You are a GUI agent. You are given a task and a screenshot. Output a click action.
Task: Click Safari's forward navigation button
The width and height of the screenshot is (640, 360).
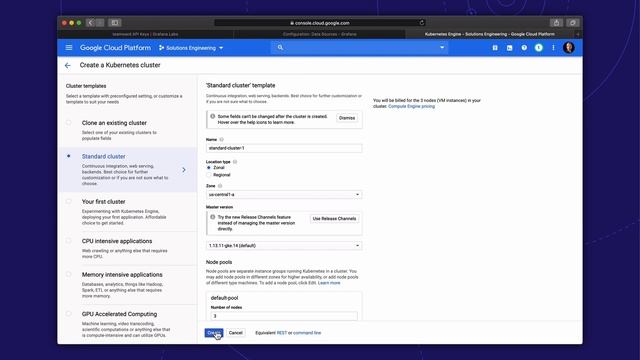click(100, 23)
